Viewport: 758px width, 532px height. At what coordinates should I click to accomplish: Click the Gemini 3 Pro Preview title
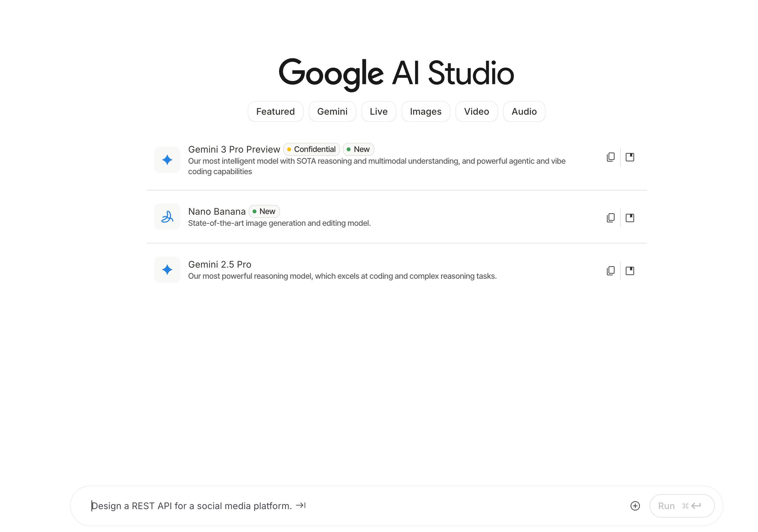coord(234,149)
